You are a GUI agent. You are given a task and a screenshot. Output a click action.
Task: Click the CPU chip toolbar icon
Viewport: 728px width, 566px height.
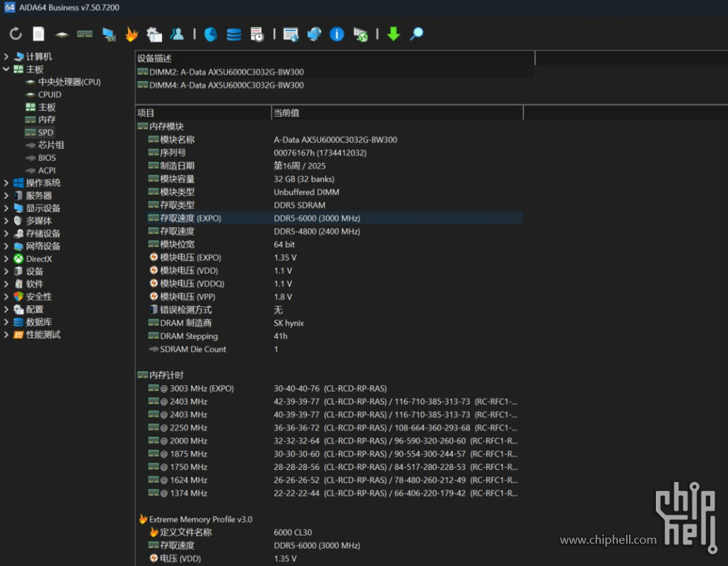(x=62, y=34)
